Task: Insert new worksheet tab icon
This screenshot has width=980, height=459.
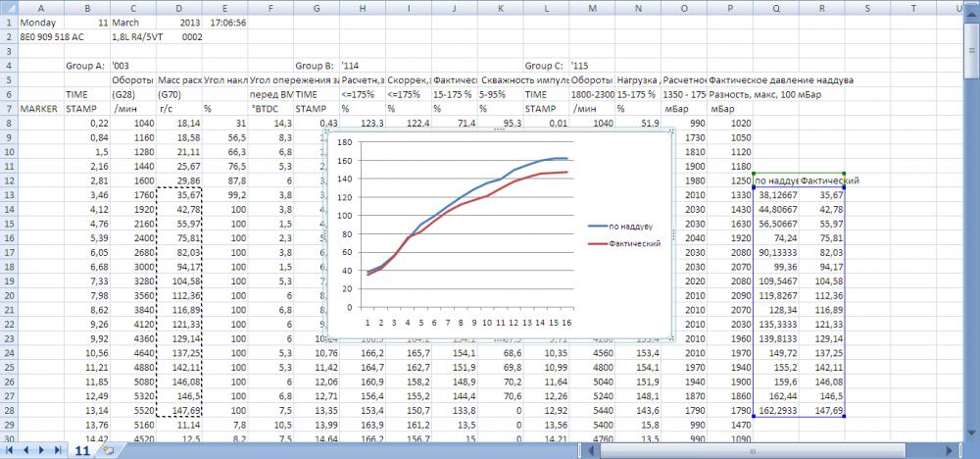Action: click(x=109, y=449)
